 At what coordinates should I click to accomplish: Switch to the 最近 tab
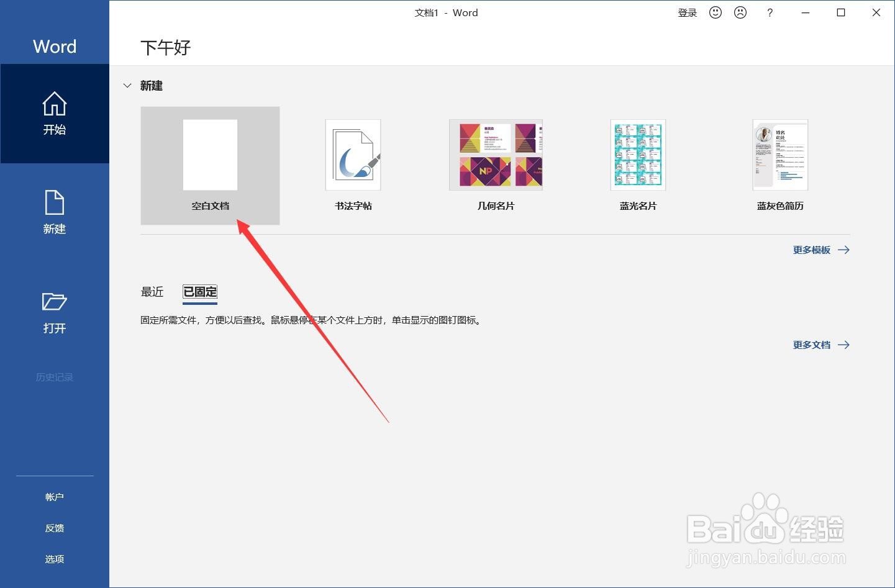click(x=152, y=292)
